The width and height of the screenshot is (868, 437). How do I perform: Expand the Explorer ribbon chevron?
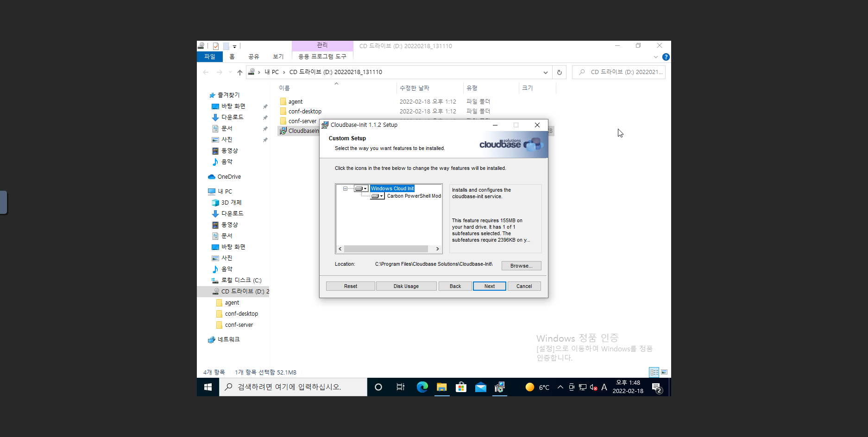point(655,57)
